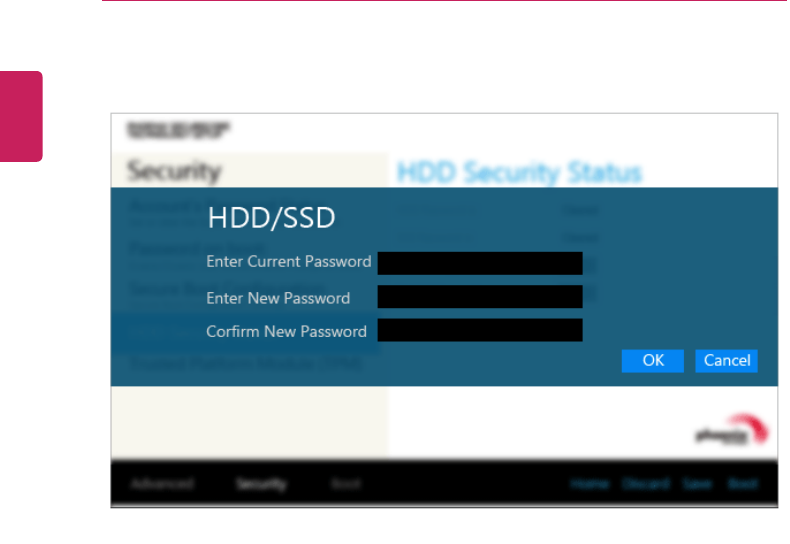Click the HDD Security Status heading
The width and height of the screenshot is (790, 544).
519,172
